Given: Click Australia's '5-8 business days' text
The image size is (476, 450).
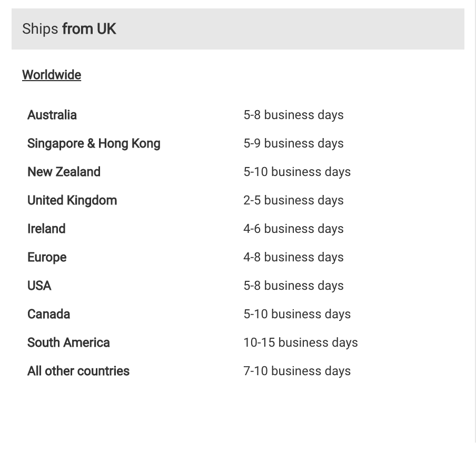Looking at the screenshot, I should 293,115.
